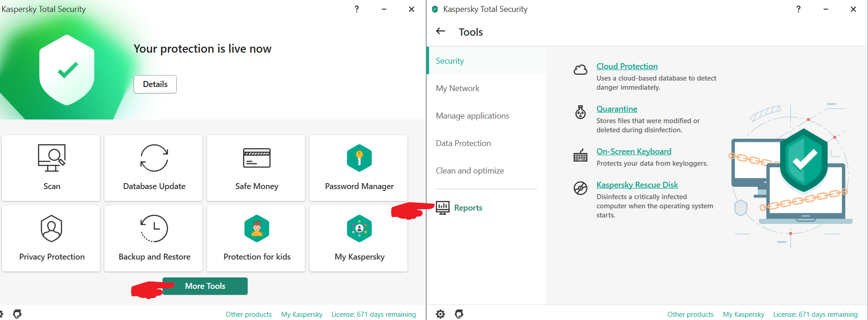The height and width of the screenshot is (320, 868).
Task: Click the Database Update circular arrows icon
Action: pyautogui.click(x=154, y=158)
